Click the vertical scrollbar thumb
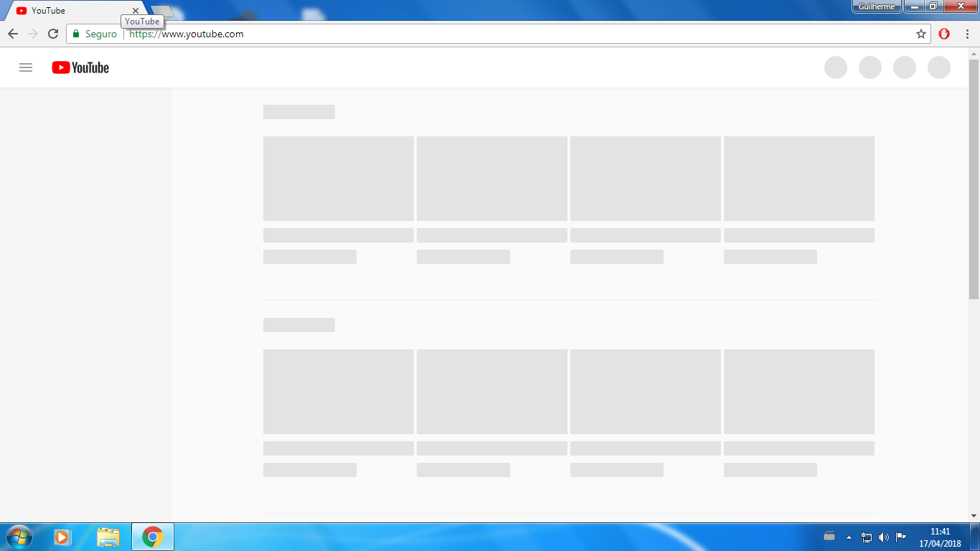The width and height of the screenshot is (980, 551). (x=974, y=179)
